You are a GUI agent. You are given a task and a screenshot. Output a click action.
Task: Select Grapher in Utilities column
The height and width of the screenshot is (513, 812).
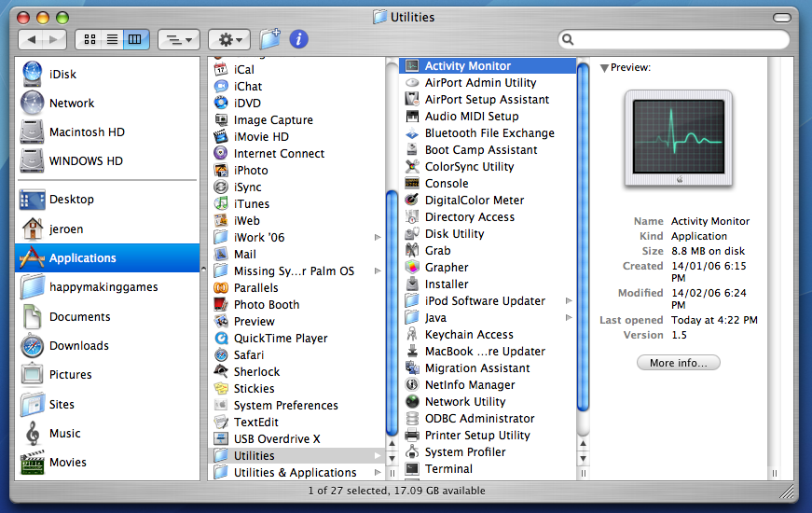tap(488, 268)
